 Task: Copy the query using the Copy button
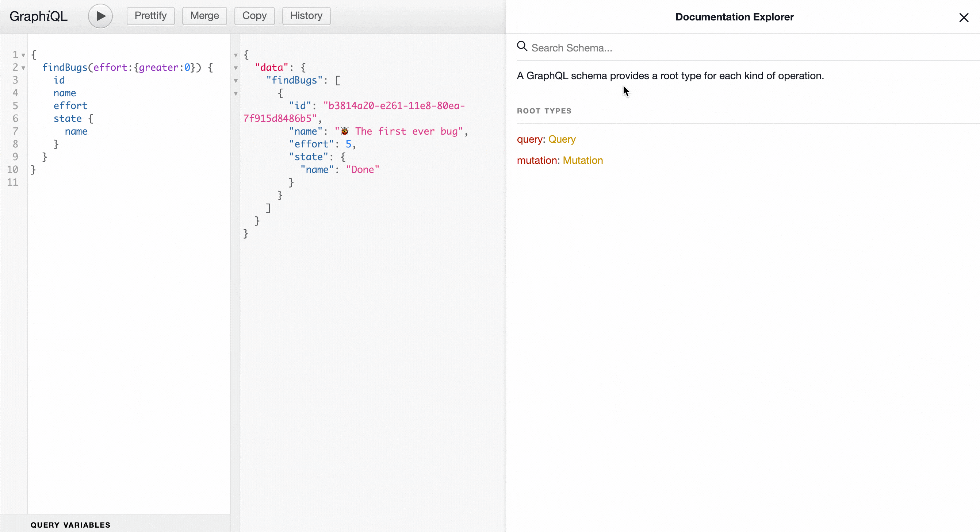254,16
